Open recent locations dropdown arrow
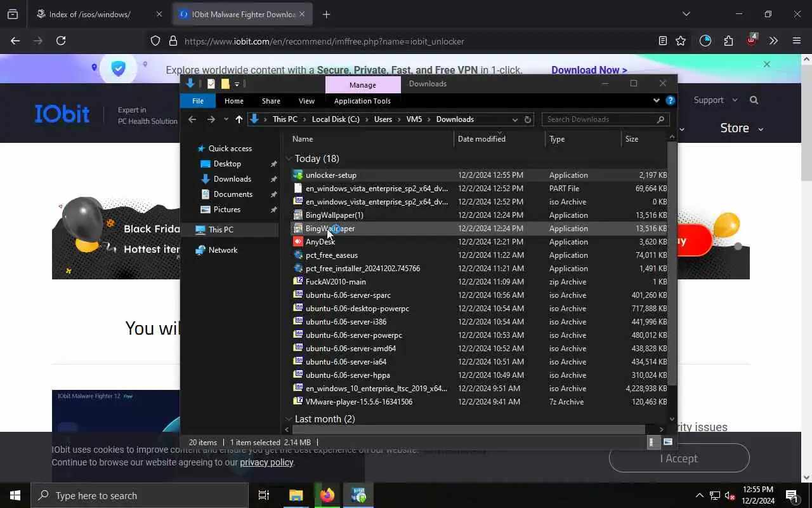The image size is (812, 508). click(226, 119)
